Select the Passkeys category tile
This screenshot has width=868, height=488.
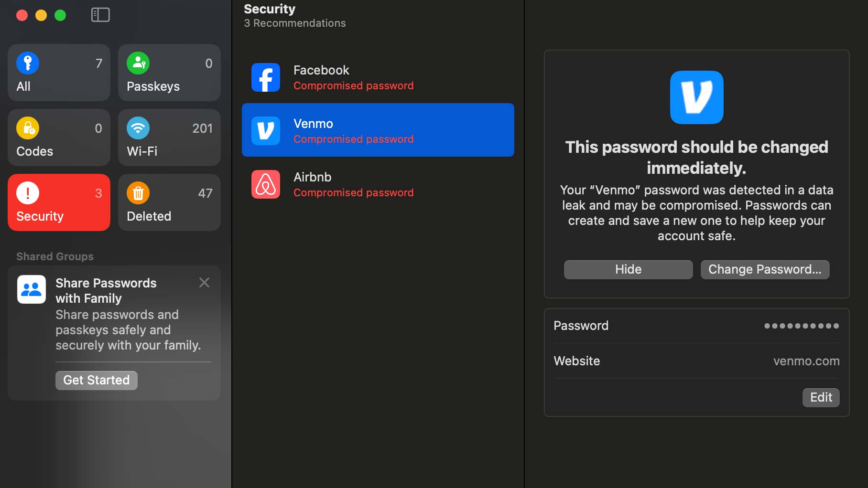coord(169,73)
